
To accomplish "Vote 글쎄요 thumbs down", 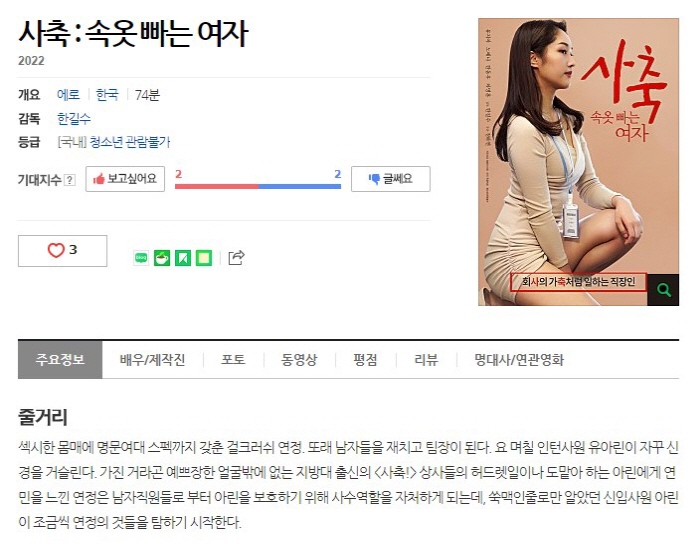I will (391, 179).
